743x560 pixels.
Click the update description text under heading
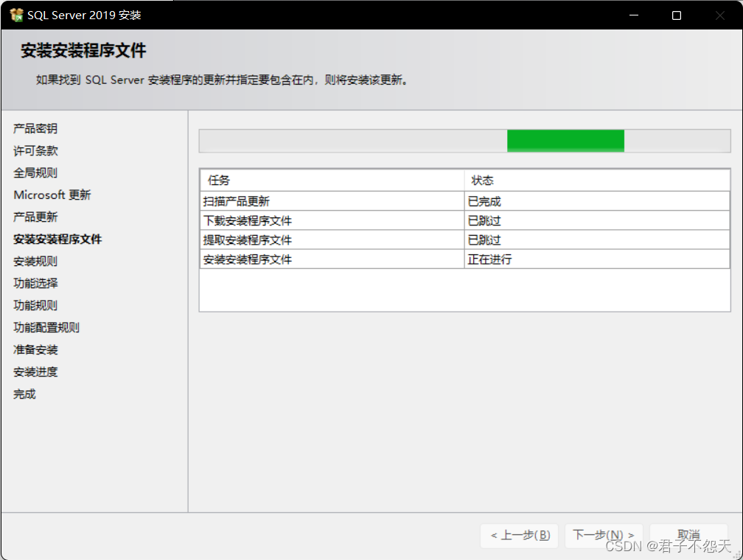click(x=222, y=80)
